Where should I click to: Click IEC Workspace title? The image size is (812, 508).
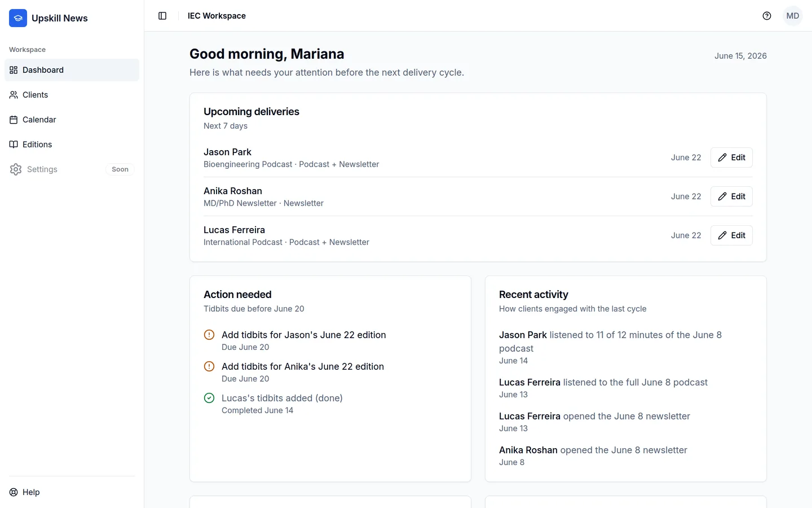coord(217,16)
